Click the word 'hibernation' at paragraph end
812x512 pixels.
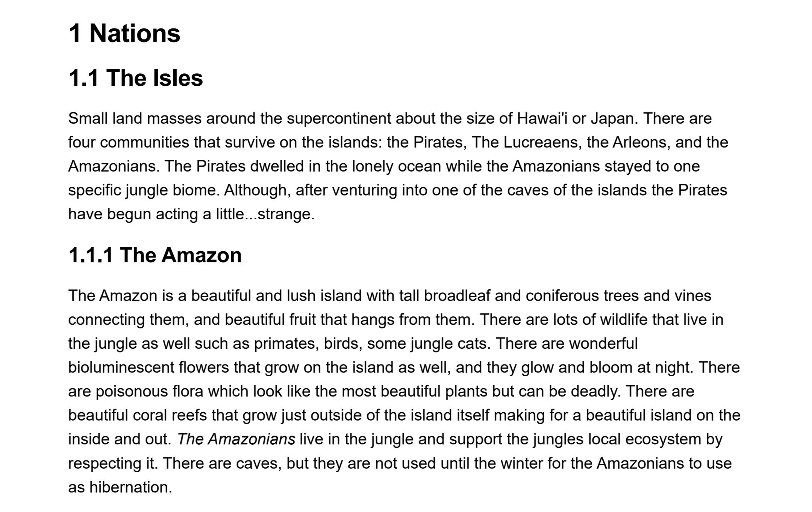pos(130,487)
